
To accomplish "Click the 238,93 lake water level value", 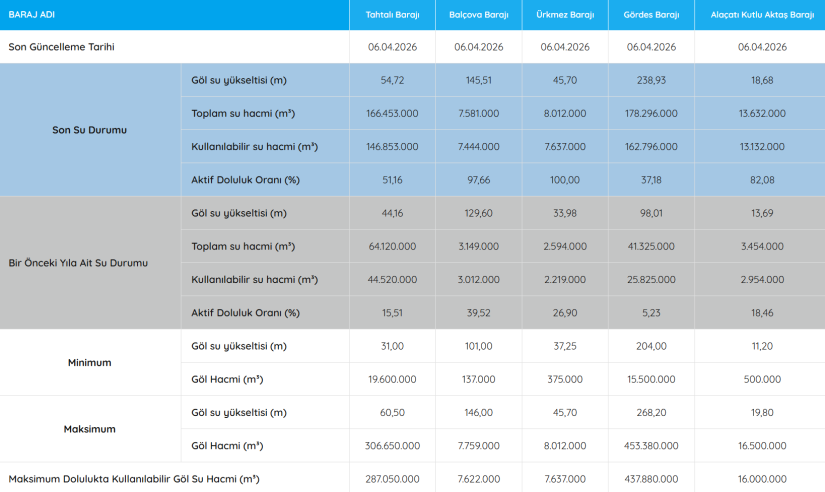I will click(651, 80).
